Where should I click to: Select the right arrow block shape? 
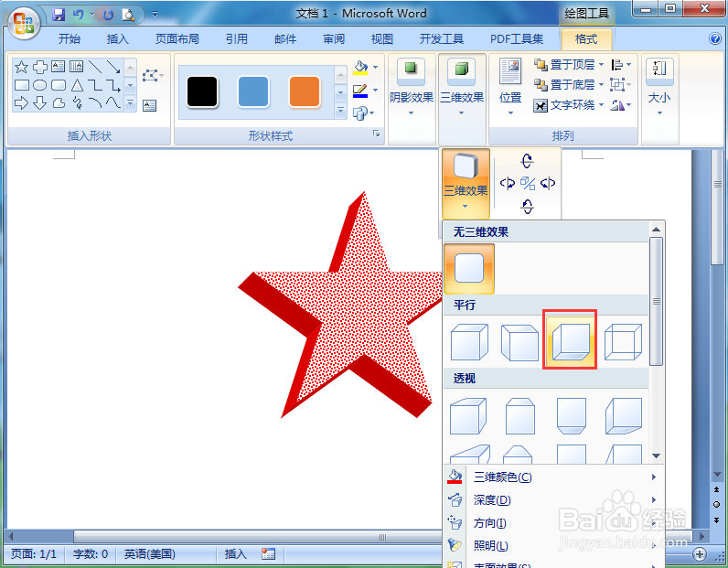(x=21, y=102)
